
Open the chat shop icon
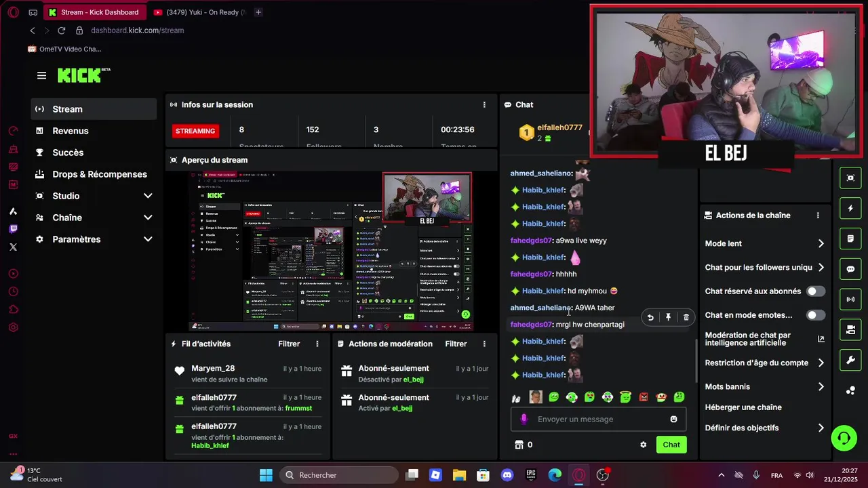[x=519, y=445]
